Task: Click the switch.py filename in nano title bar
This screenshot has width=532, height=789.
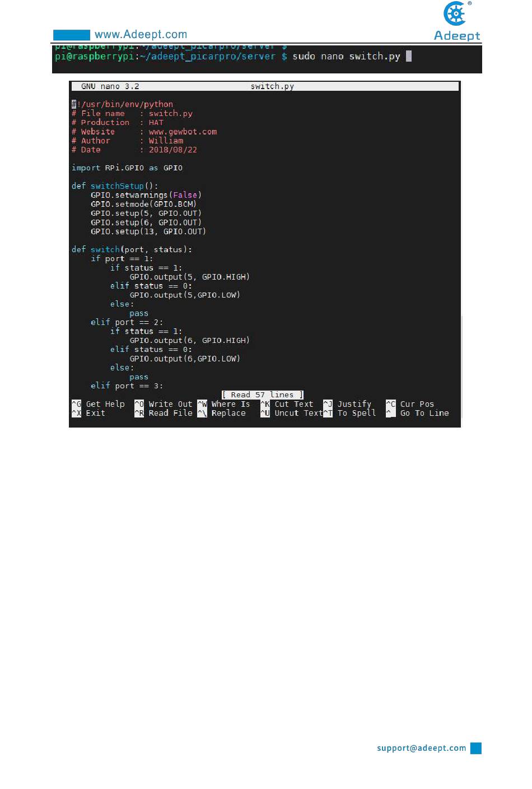Action: 272,86
